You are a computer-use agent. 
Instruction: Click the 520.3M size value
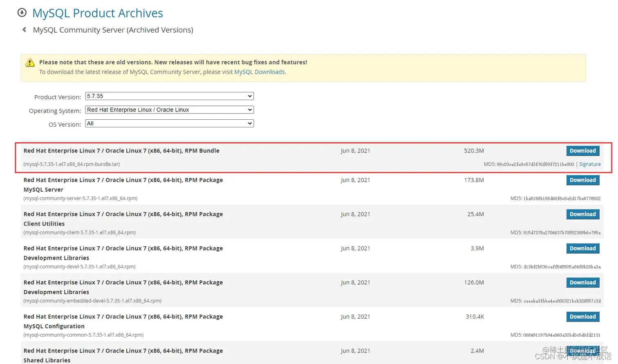[x=474, y=151]
